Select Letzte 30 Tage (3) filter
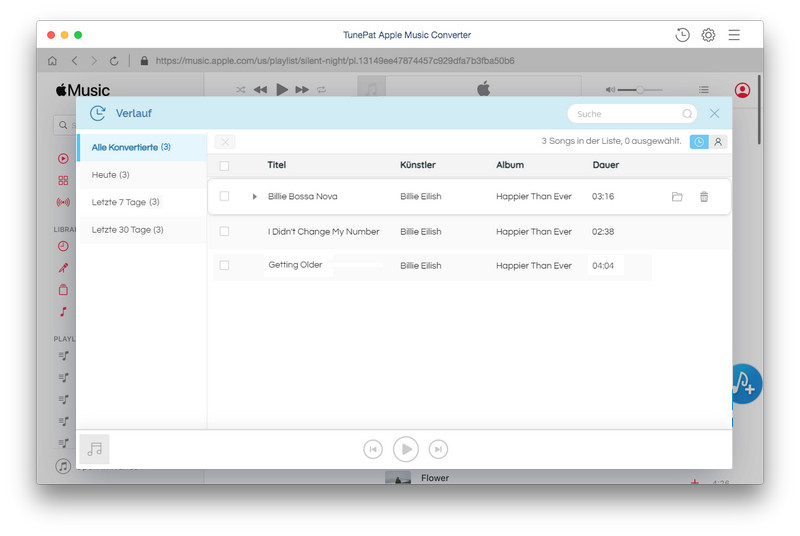Screen dimensions: 800x536 [142, 230]
